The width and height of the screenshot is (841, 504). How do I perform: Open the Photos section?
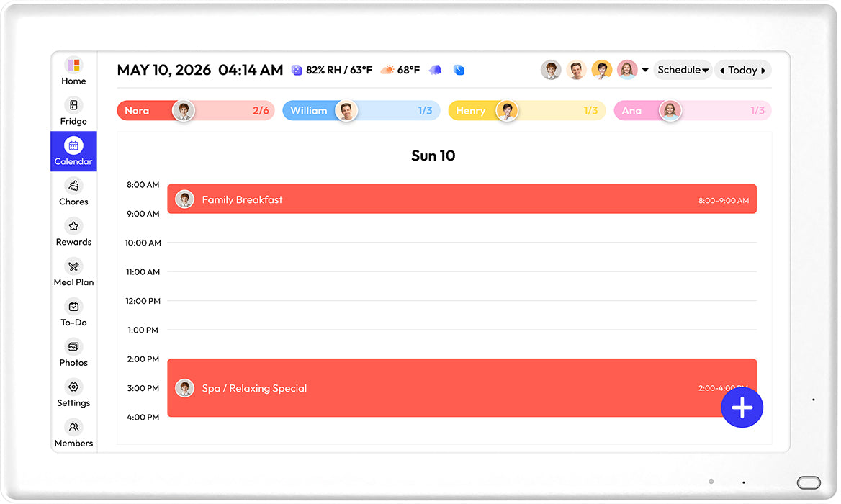point(73,353)
